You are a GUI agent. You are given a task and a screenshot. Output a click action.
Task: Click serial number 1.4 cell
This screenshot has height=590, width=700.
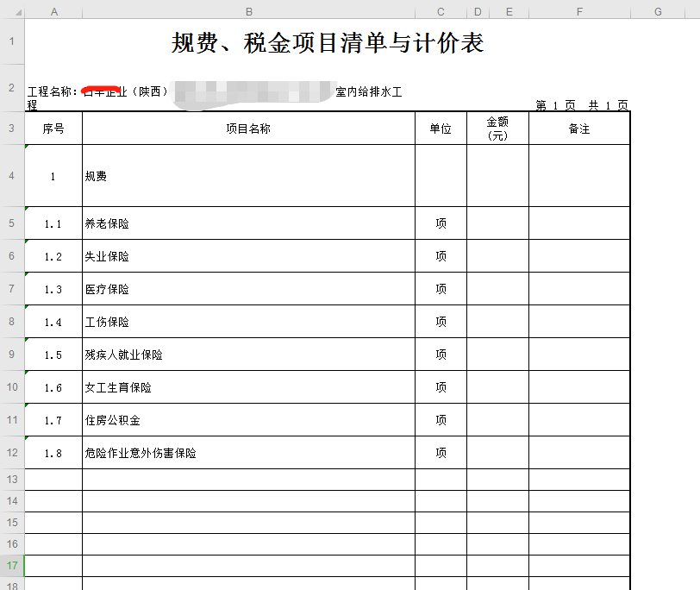tap(53, 322)
